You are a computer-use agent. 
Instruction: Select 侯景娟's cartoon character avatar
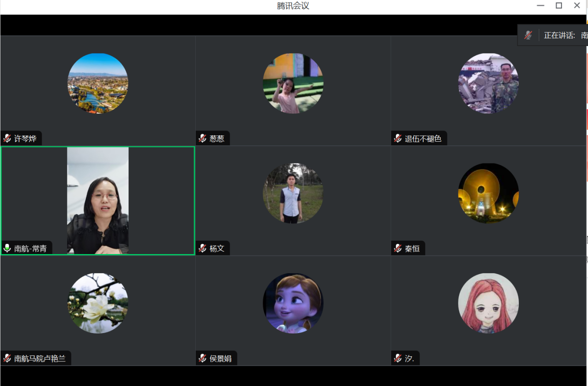pyautogui.click(x=293, y=303)
